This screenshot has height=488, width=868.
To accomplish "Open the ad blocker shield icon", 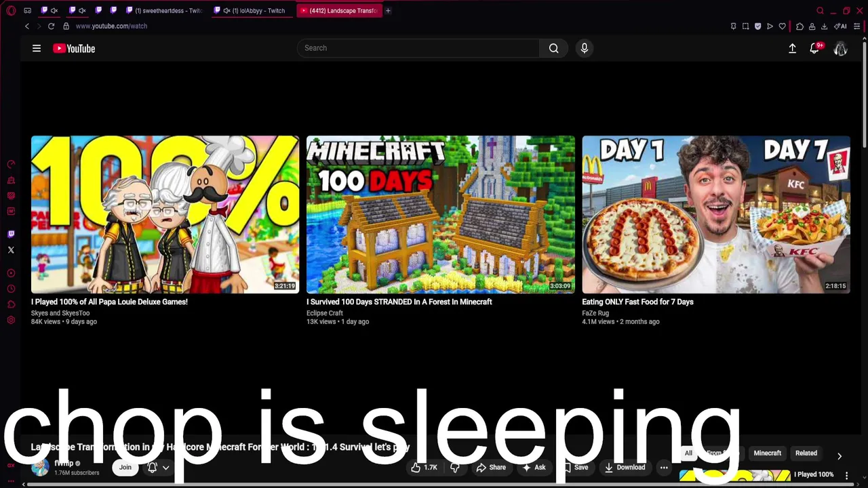I will point(757,26).
